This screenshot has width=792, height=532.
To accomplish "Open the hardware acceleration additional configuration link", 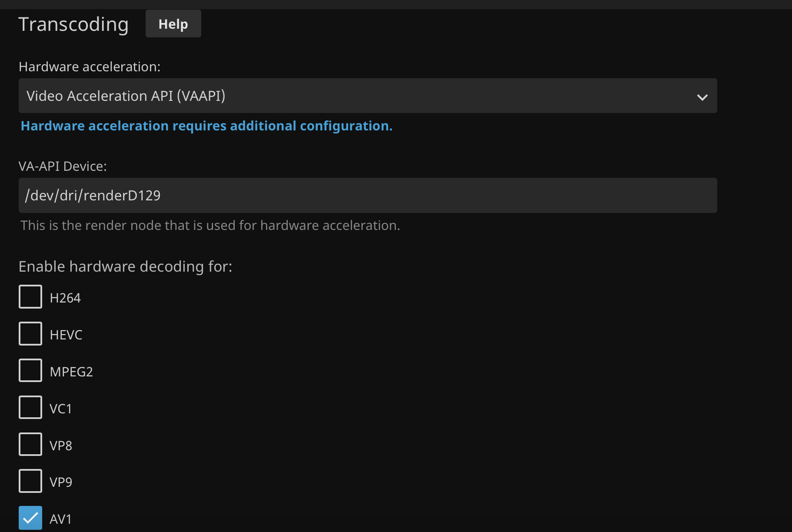I will coord(206,126).
